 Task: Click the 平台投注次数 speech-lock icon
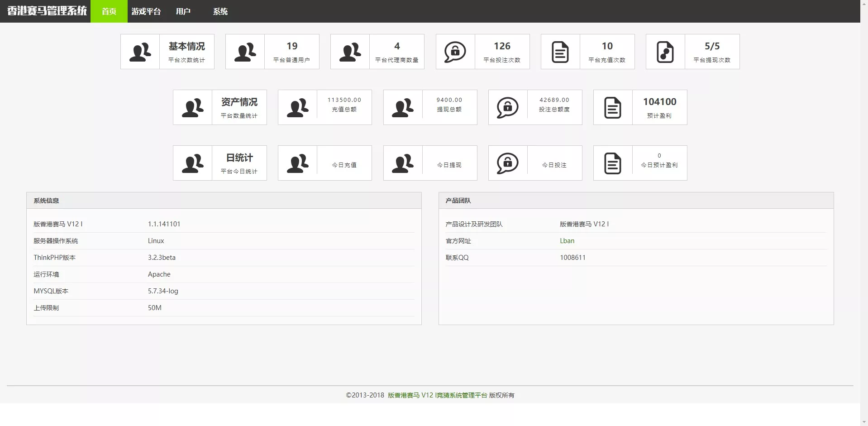pos(455,52)
